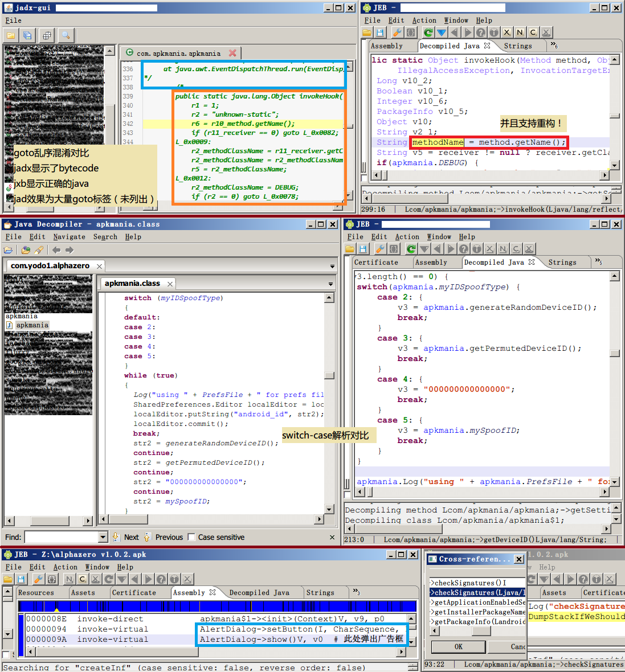Image resolution: width=625 pixels, height=672 pixels.
Task: Click Forward arrow in Java Decompiler toolbar
Action: (70, 250)
